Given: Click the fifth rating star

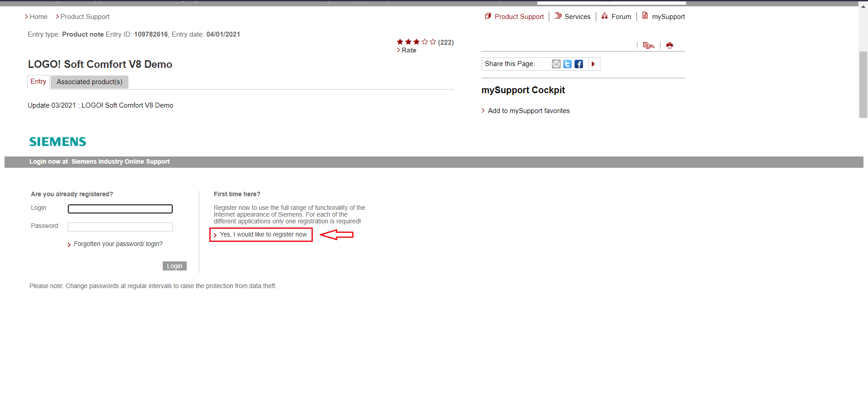Looking at the screenshot, I should tap(433, 42).
